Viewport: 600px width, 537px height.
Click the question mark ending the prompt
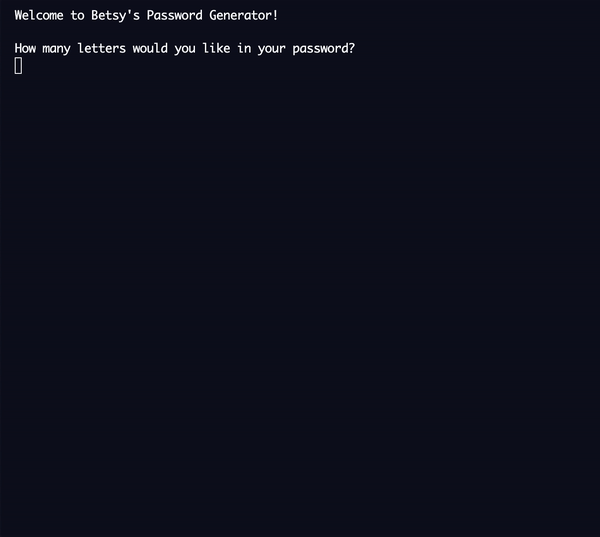(351, 48)
